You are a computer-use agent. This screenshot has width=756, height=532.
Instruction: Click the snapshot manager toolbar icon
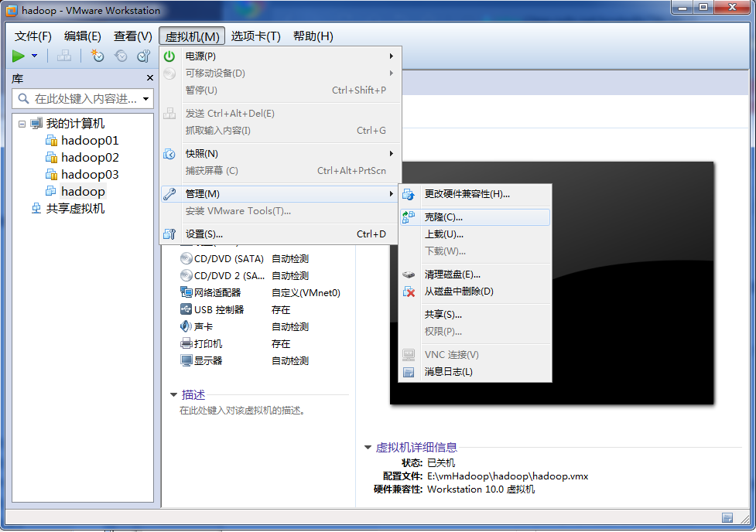[144, 56]
